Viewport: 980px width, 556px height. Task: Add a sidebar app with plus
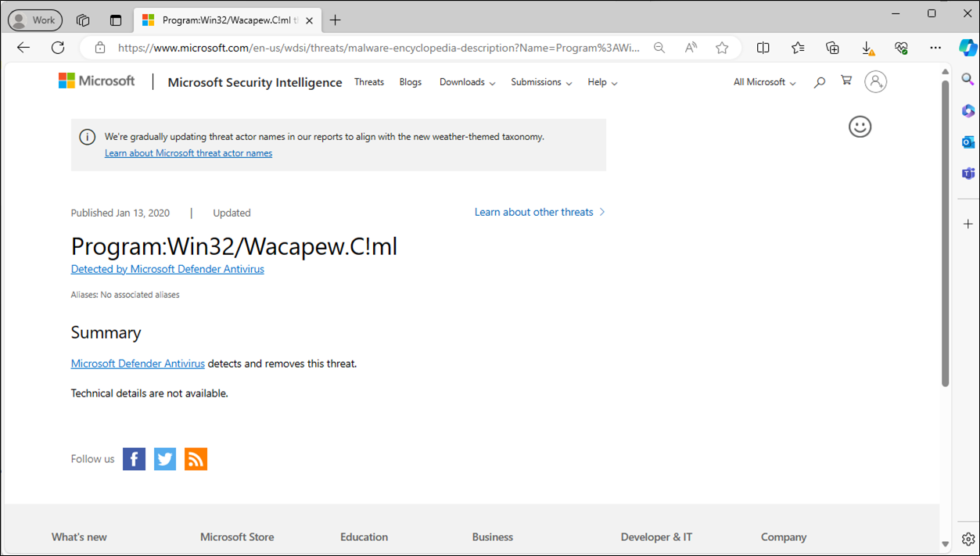[968, 224]
